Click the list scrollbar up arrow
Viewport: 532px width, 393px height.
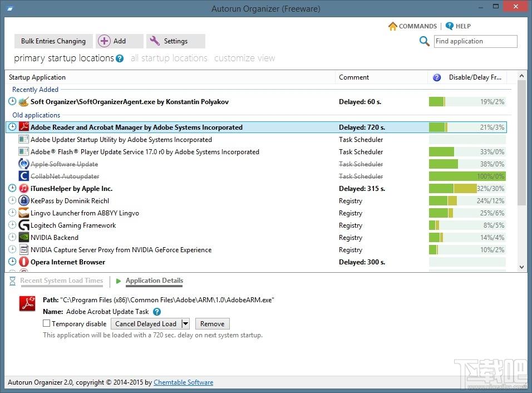point(521,76)
